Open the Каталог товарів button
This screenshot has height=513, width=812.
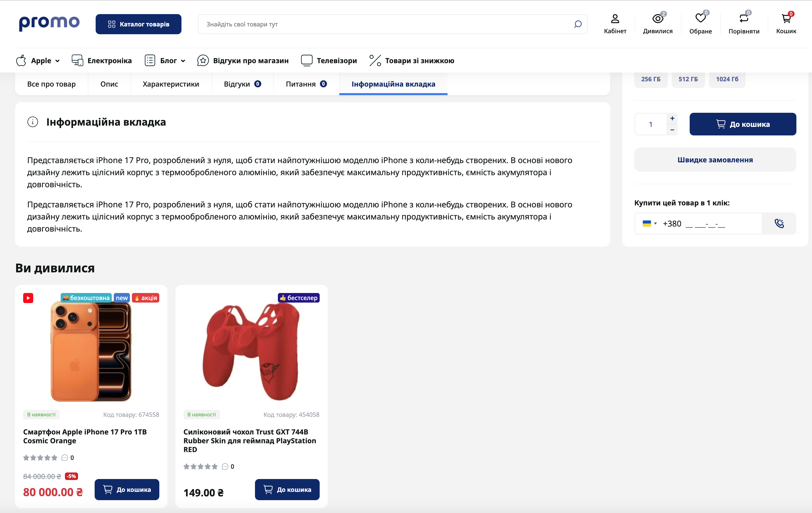point(138,24)
